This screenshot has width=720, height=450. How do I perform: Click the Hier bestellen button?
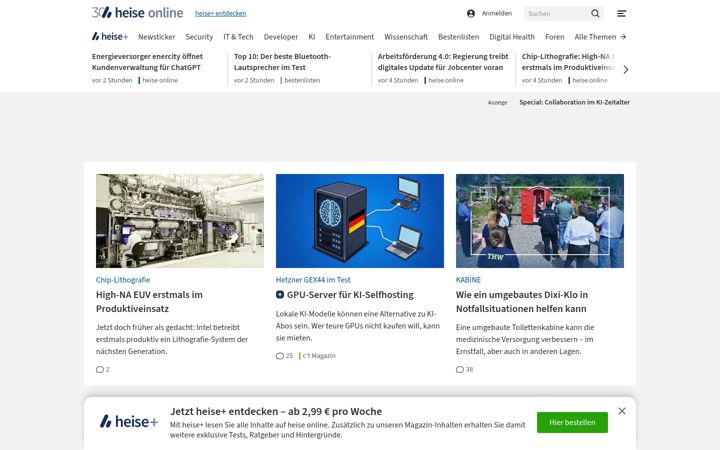click(572, 422)
